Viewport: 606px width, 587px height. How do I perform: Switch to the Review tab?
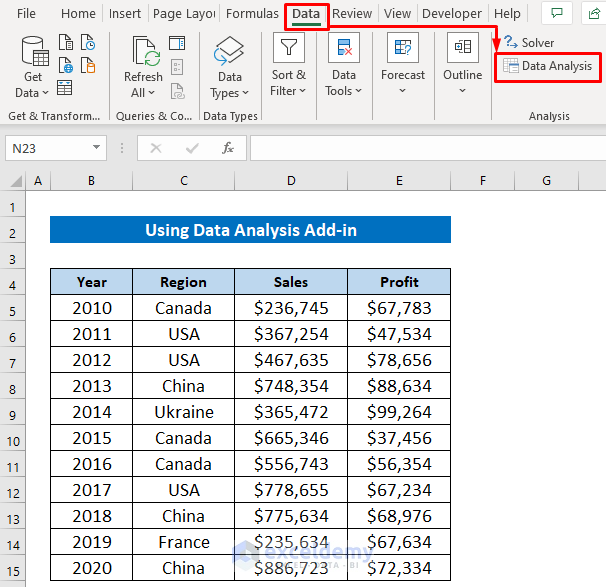pos(352,14)
